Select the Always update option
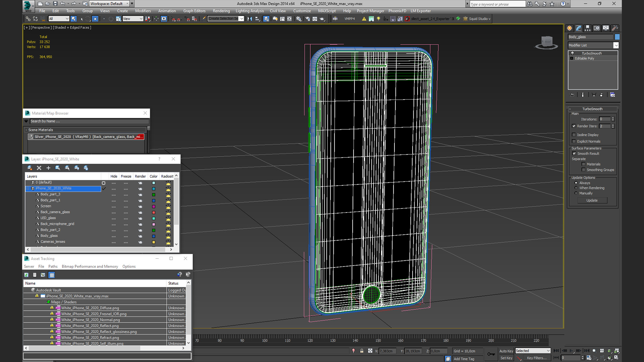Viewport: 644px width, 362px height. 576,183
